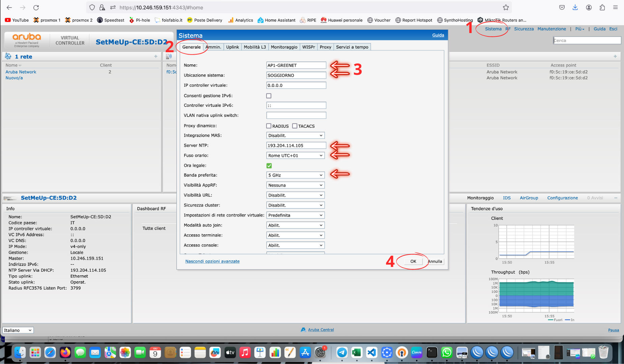Viewport: 624px width, 364px height.
Task: Click the VLAN nativa uplink switch field
Action: point(296,115)
